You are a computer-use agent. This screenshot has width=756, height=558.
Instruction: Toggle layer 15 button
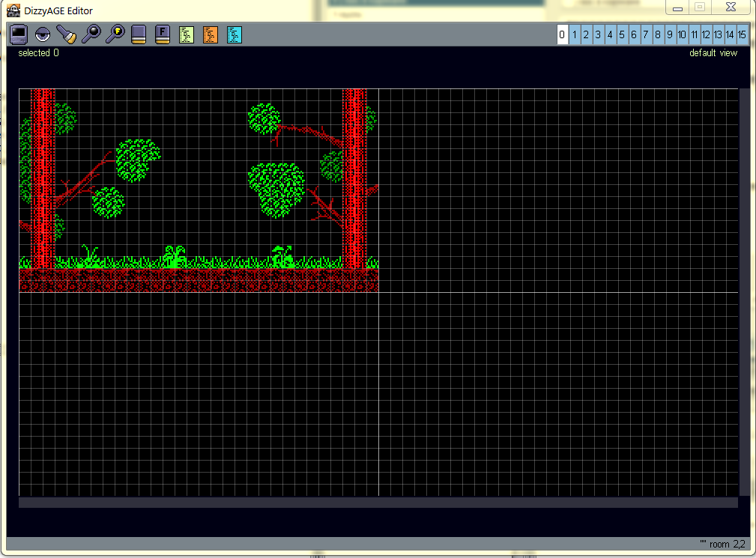point(743,34)
